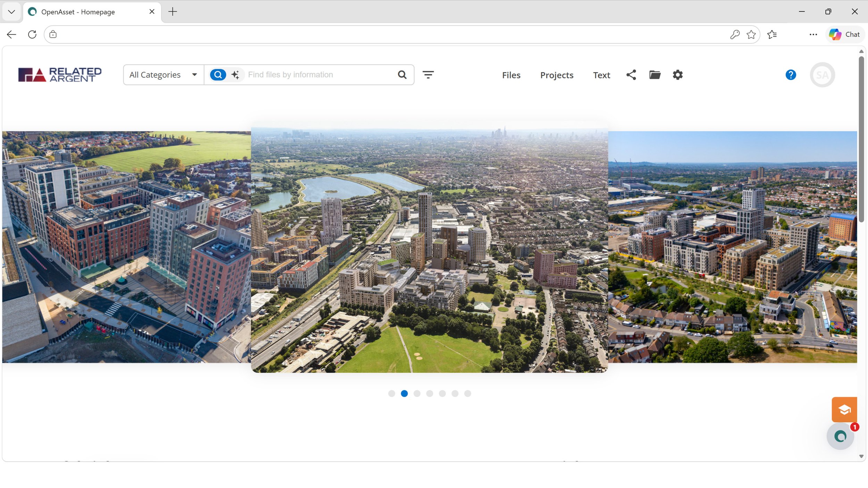Viewport: 868px width, 488px height.
Task: Open the Copilot Chat button
Action: (844, 34)
